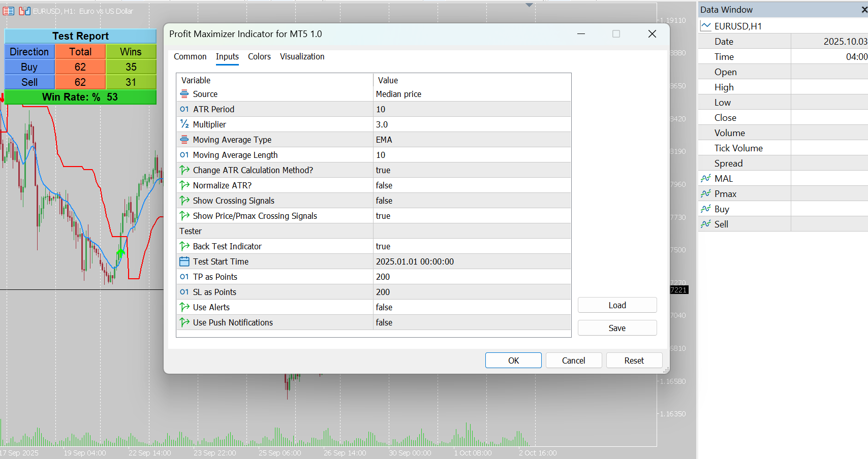Screen dimensions: 868x459
Task: Click the Value column header
Action: click(x=472, y=80)
